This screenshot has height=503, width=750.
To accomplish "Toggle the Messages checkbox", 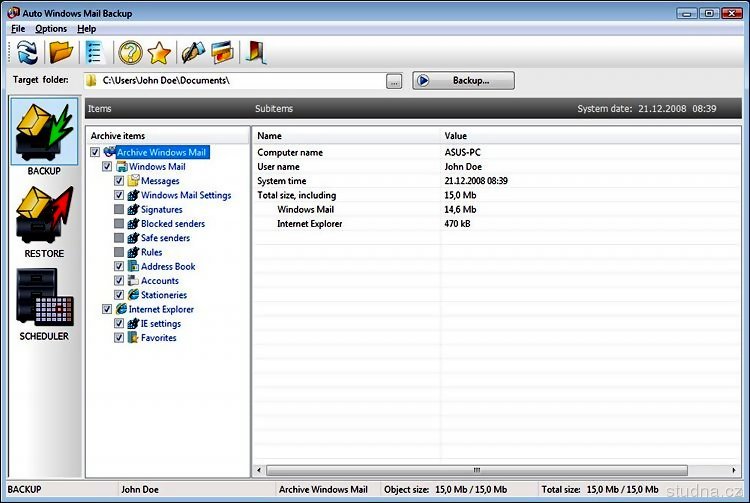I will pos(119,181).
